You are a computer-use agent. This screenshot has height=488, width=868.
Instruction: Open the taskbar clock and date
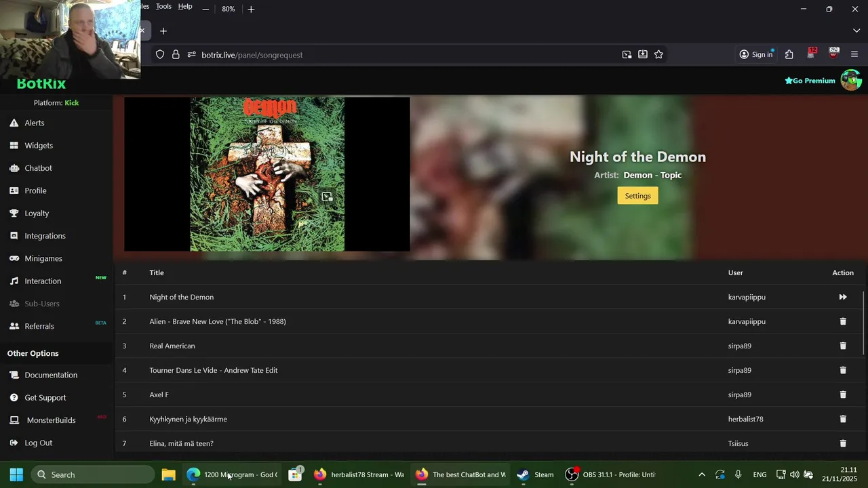point(839,474)
